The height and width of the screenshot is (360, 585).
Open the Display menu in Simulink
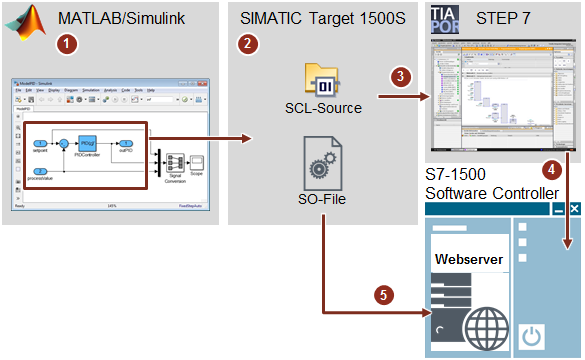coord(54,90)
